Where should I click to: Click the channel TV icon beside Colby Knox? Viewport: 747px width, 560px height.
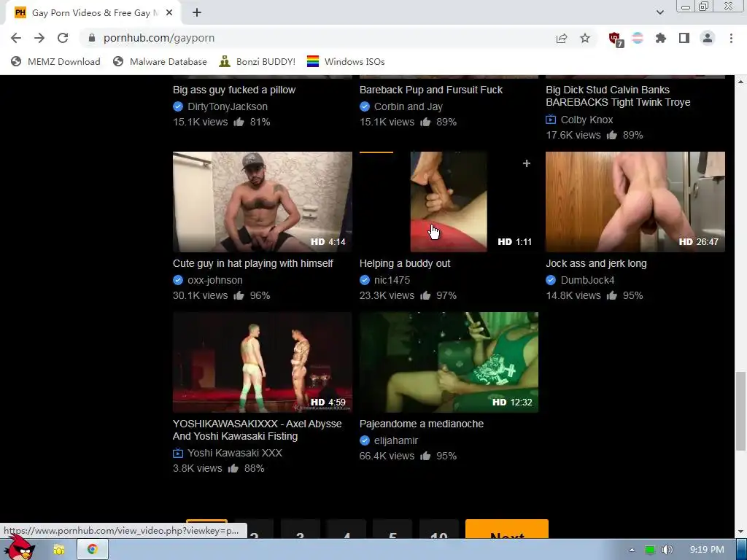pyautogui.click(x=551, y=120)
